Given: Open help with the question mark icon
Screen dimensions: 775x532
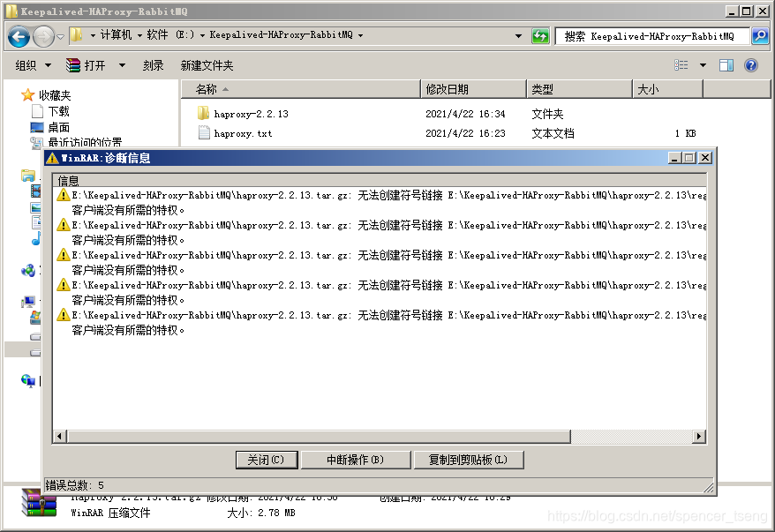Looking at the screenshot, I should tap(751, 65).
